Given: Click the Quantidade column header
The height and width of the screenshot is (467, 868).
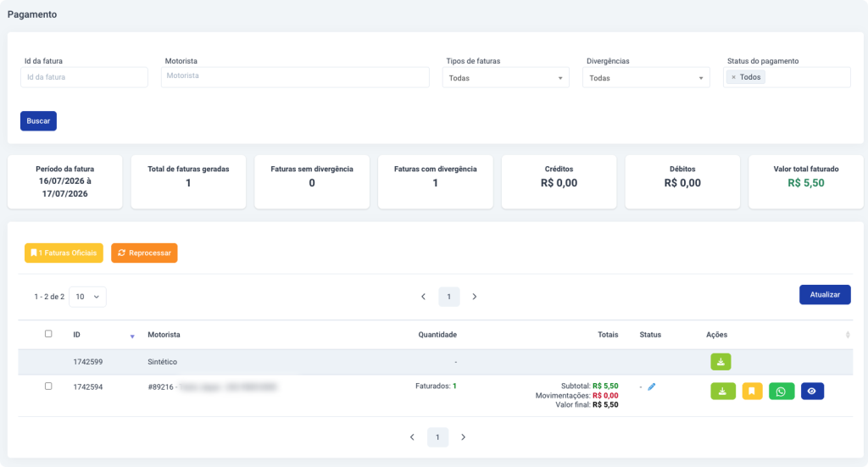Looking at the screenshot, I should coord(437,335).
